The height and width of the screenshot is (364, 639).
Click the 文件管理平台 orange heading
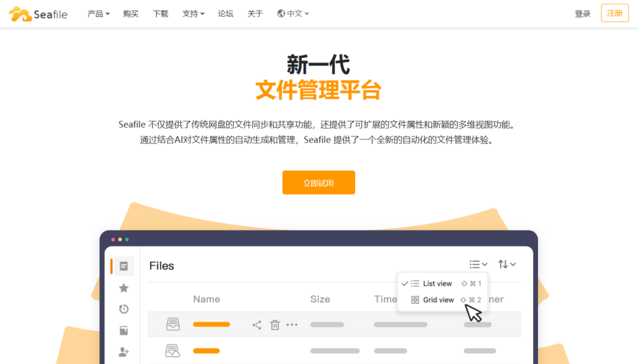tap(318, 90)
